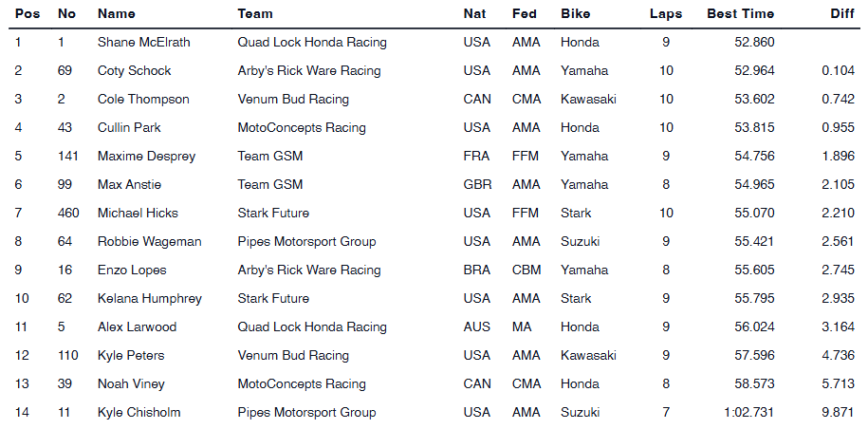Viewport: 868px width, 429px height.
Task: Click Cole Thompson in the Name column
Action: [x=143, y=100]
